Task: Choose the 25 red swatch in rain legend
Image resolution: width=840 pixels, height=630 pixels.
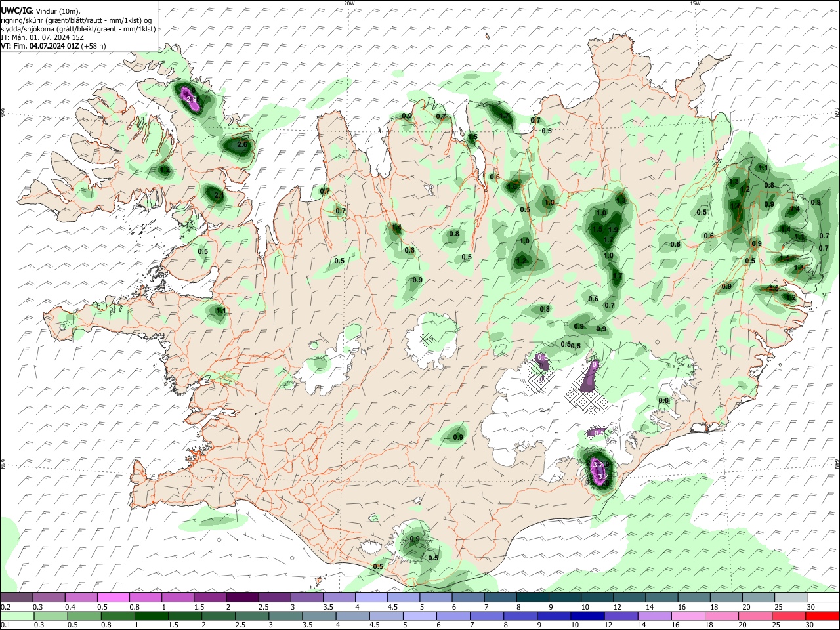Action: tap(789, 616)
